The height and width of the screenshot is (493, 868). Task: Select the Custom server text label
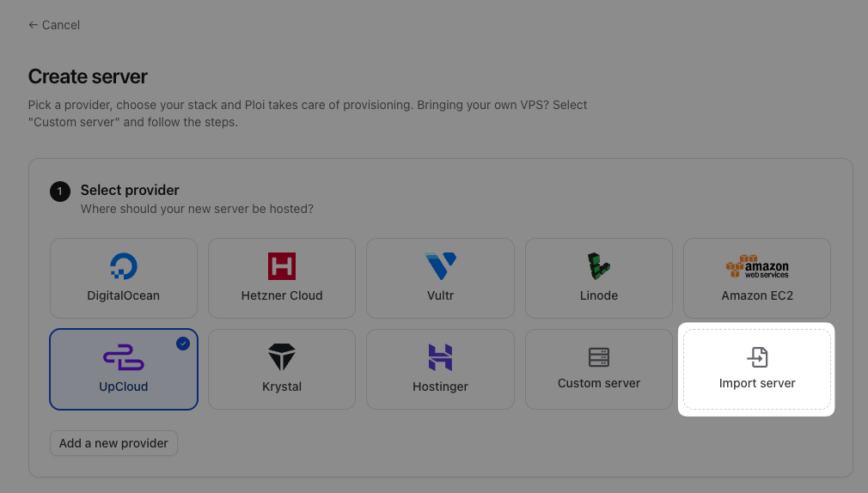tap(599, 383)
